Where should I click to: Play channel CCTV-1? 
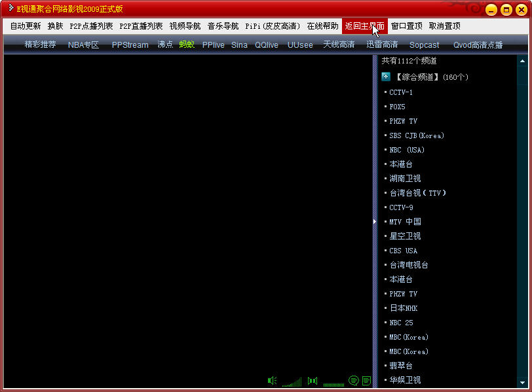[401, 92]
